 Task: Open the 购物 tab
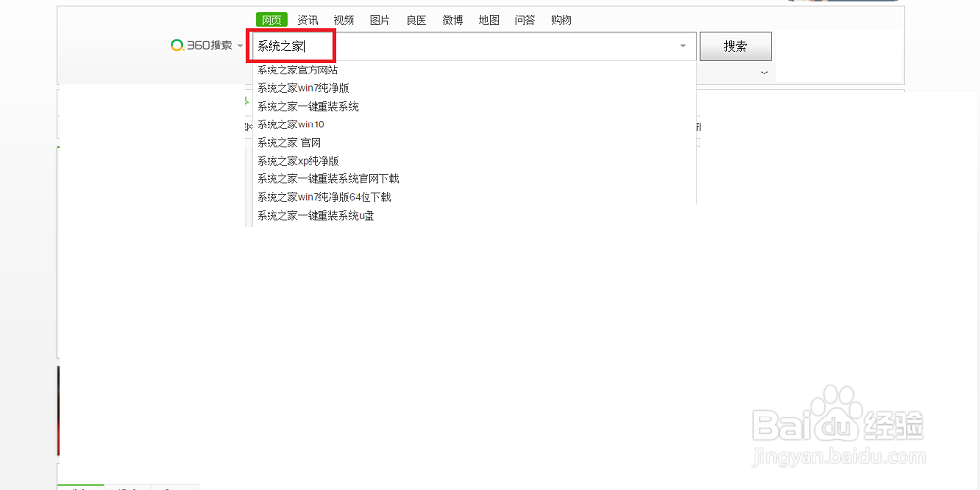[562, 20]
